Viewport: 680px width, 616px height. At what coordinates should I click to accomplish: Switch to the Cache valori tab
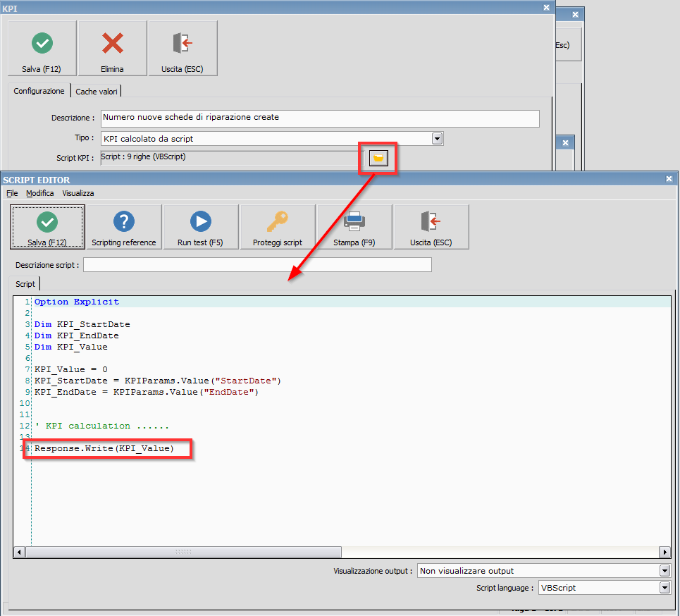point(97,92)
